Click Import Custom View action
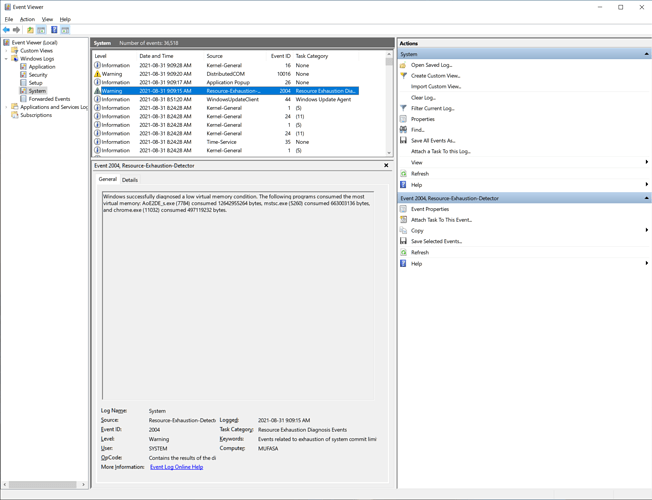This screenshot has height=500, width=652. 436,87
